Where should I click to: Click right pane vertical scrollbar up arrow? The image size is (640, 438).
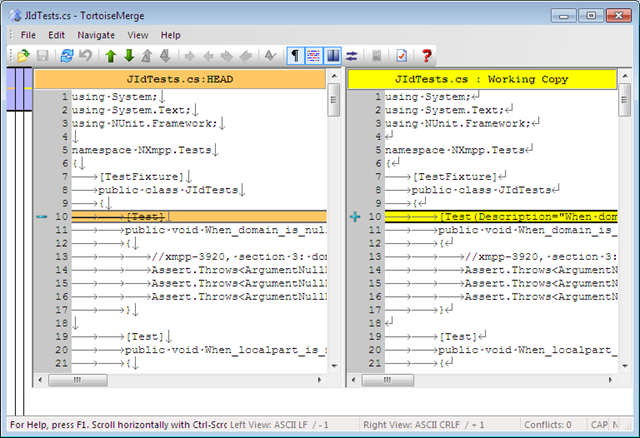[x=624, y=76]
